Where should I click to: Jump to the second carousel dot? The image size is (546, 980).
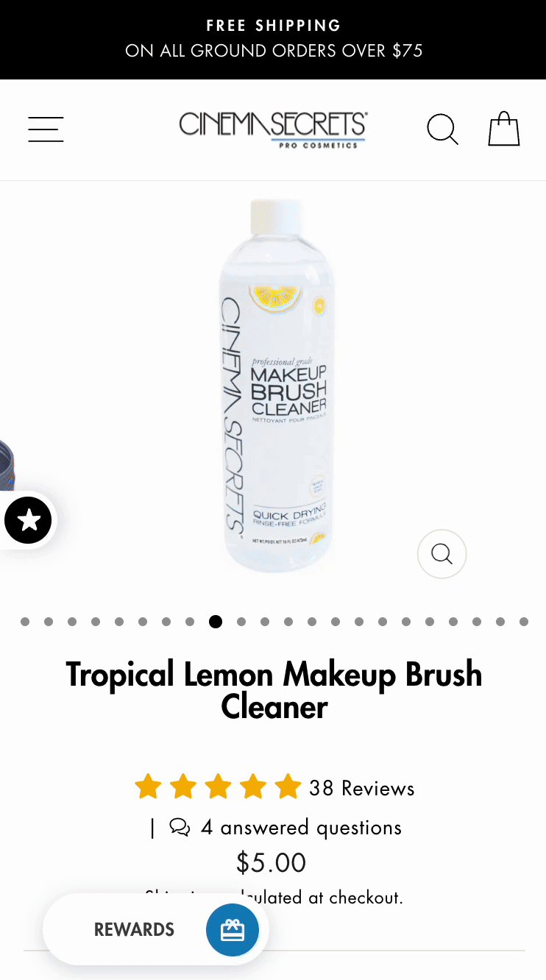pos(49,622)
